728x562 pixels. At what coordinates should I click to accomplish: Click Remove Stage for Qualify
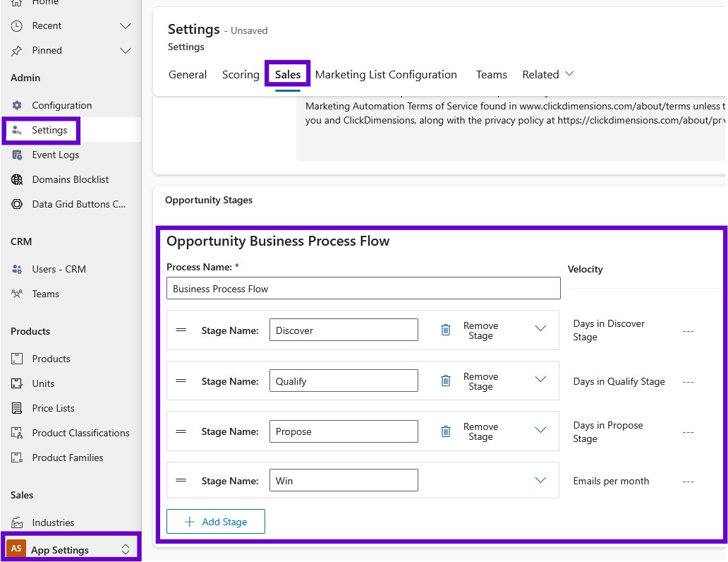pyautogui.click(x=480, y=381)
